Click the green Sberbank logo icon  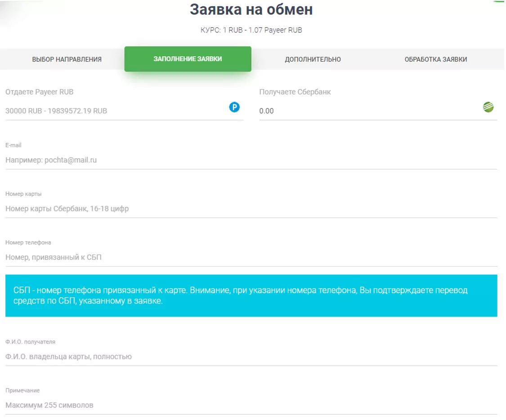[488, 107]
